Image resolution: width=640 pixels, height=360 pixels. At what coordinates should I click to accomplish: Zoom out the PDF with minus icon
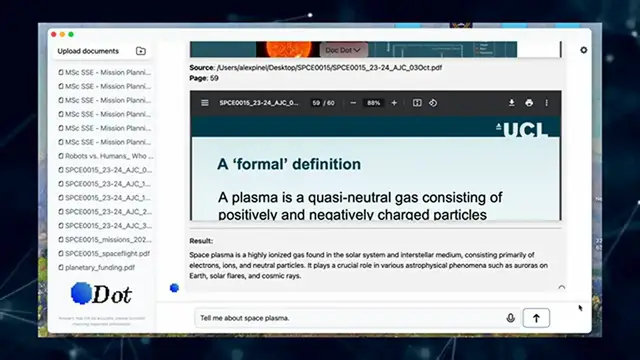click(x=353, y=103)
